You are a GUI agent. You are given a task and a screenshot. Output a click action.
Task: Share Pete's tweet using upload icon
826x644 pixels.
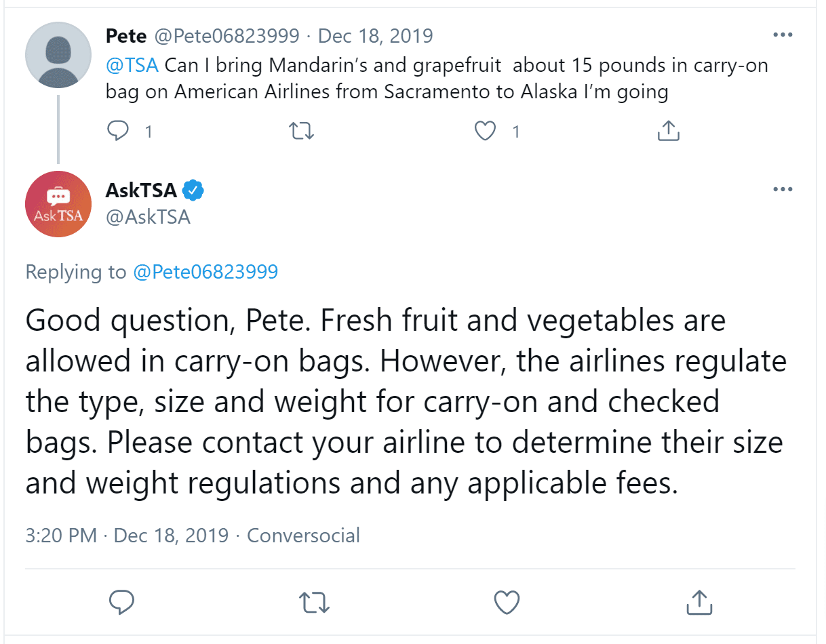(x=669, y=131)
